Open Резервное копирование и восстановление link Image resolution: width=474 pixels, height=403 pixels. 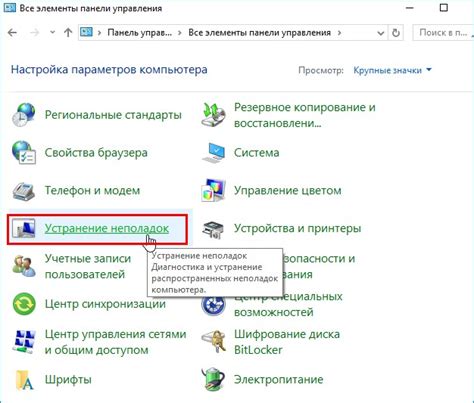(305, 115)
